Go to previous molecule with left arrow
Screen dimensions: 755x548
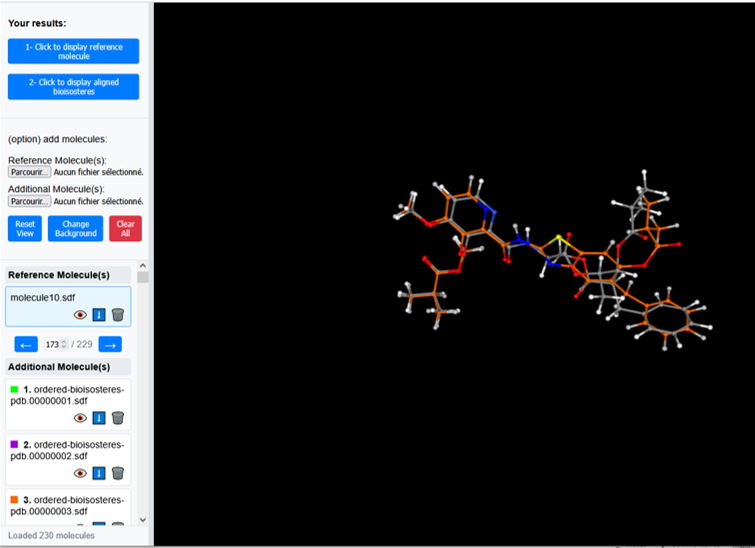point(26,344)
